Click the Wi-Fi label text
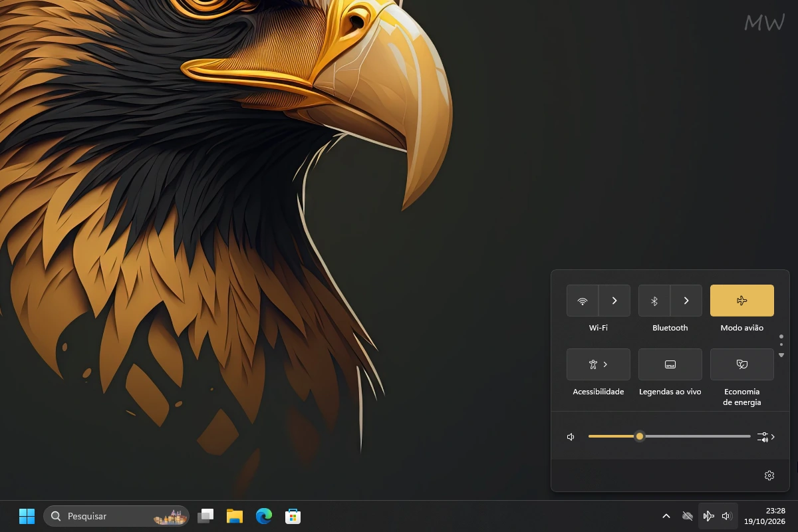Screen dimensions: 798x532 pos(598,328)
